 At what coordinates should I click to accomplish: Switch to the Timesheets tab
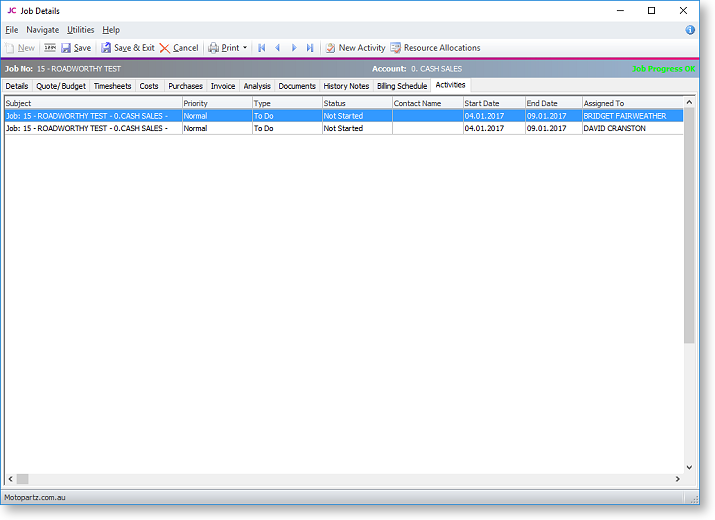click(x=112, y=86)
